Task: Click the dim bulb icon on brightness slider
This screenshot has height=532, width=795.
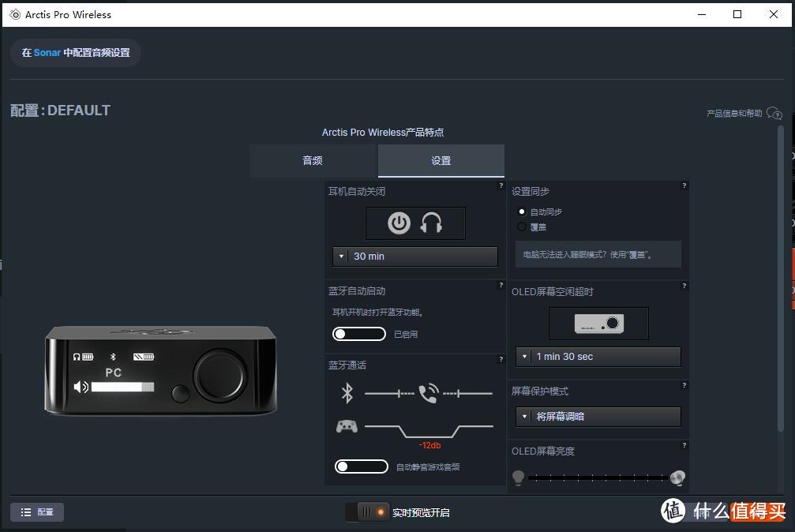Action: [x=518, y=478]
